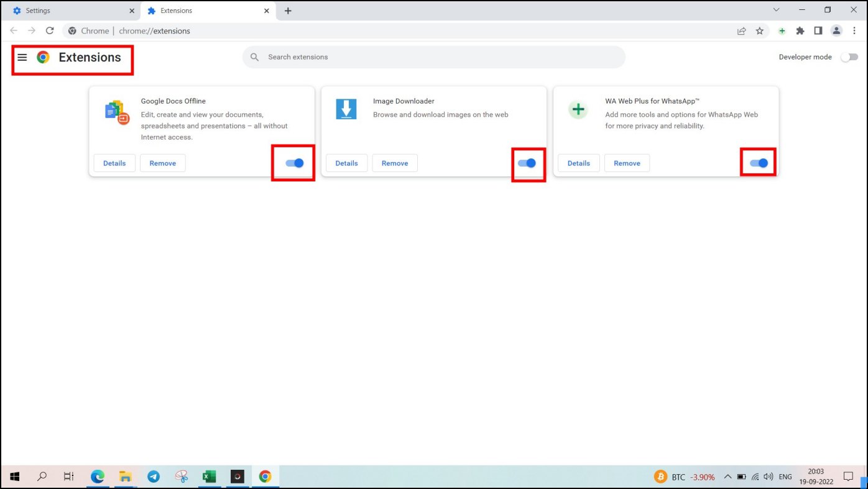Open Excel from the taskbar
The image size is (868, 489).
coord(210,477)
